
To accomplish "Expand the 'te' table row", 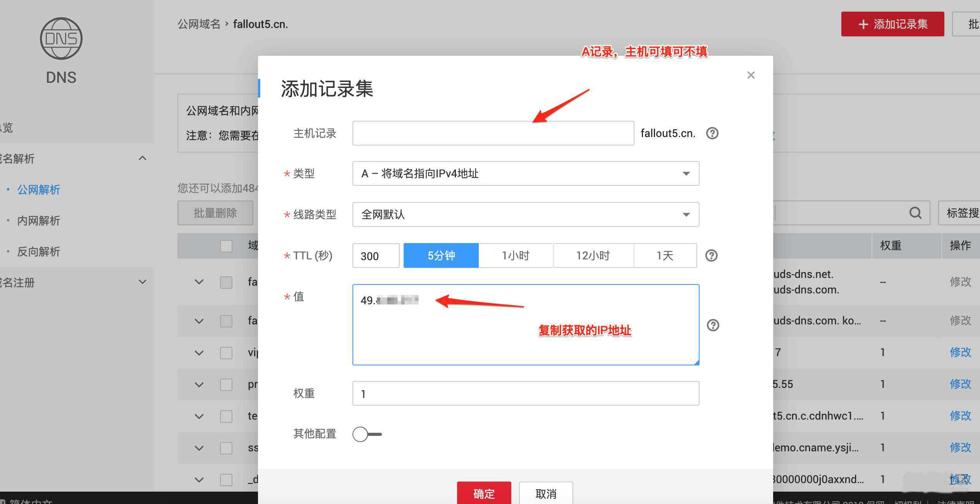I will pyautogui.click(x=199, y=416).
